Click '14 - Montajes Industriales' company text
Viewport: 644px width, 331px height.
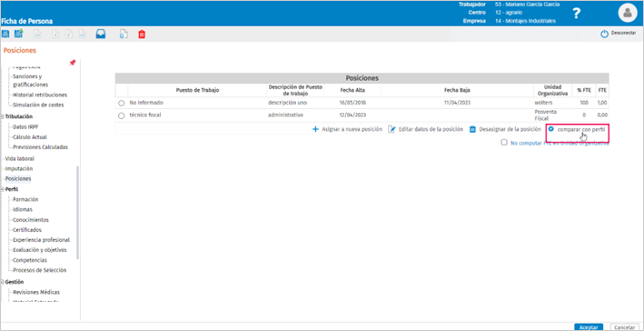(525, 21)
